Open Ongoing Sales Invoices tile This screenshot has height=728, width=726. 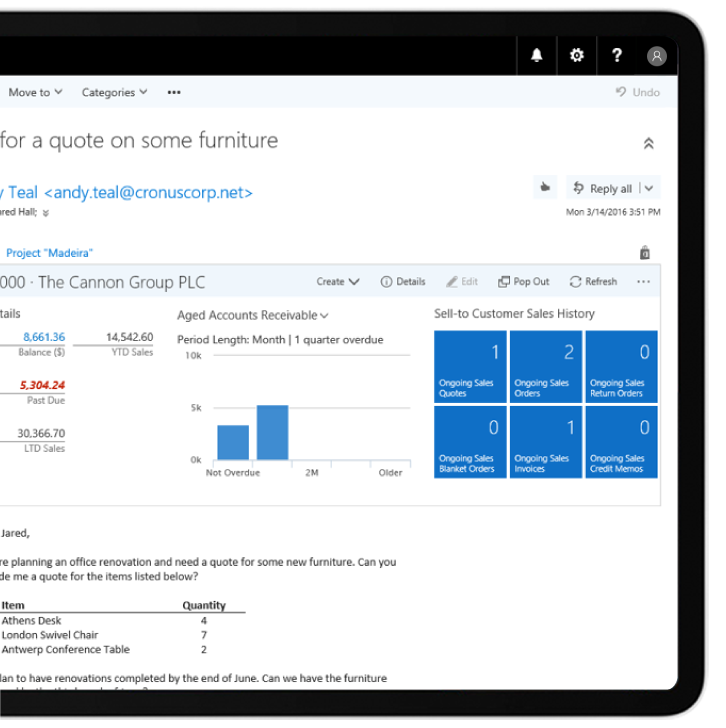[545, 442]
